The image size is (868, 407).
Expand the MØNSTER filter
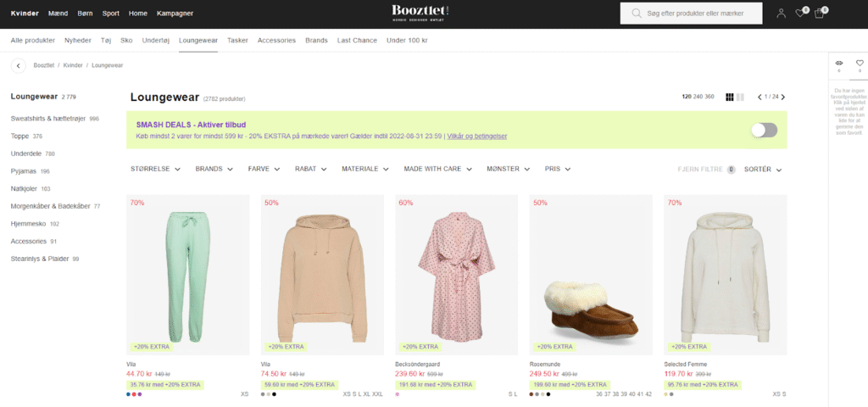click(x=509, y=169)
